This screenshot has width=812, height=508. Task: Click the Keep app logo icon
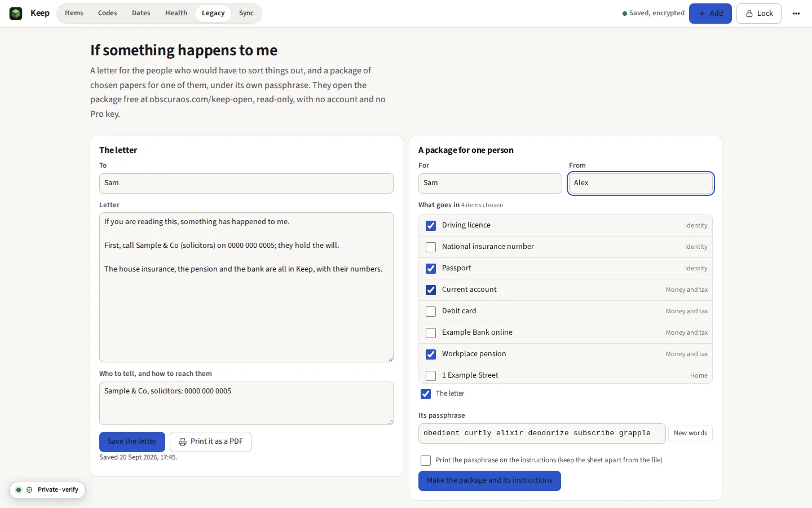(16, 14)
